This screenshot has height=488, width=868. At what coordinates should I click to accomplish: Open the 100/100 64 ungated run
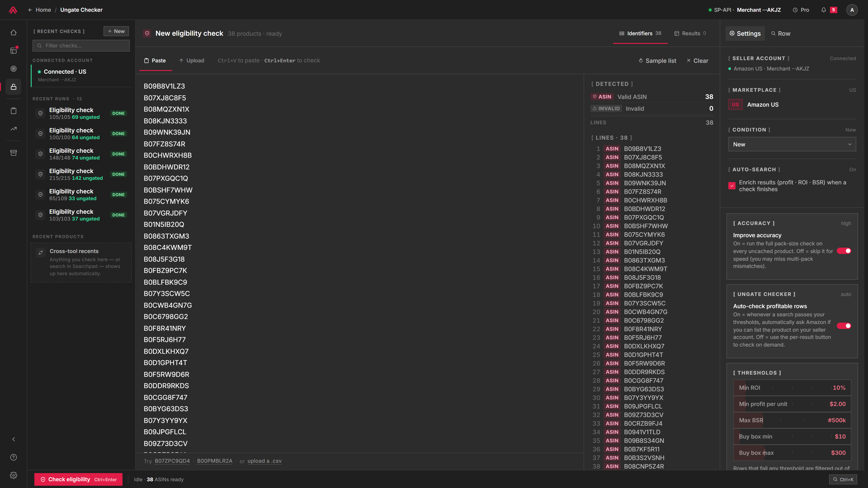tap(81, 133)
